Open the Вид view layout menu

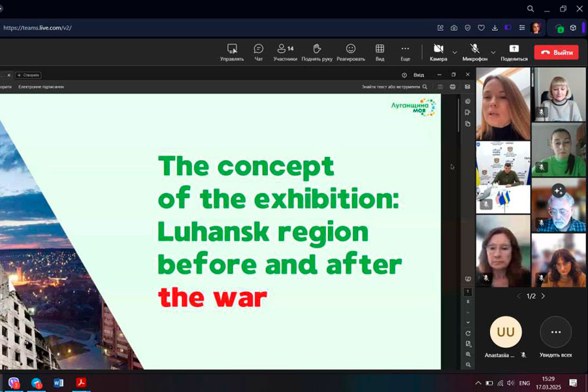click(380, 52)
